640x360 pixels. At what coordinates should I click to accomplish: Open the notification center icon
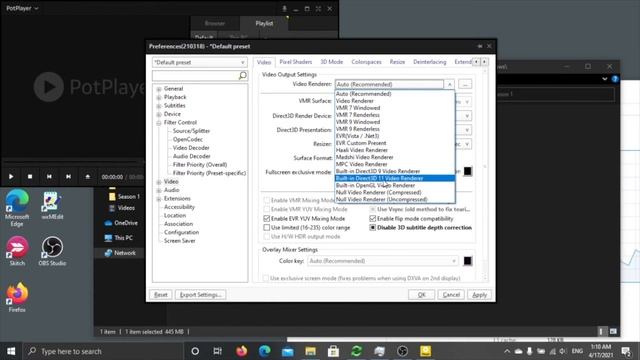click(627, 351)
